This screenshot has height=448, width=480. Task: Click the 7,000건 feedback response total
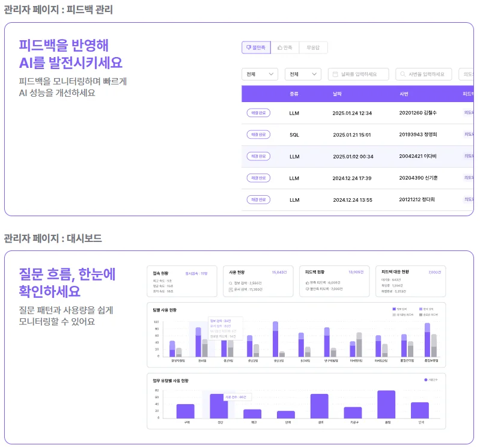[x=434, y=272]
